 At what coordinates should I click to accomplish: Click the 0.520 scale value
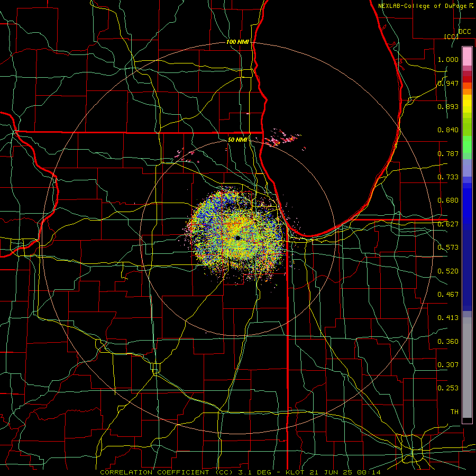[448, 271]
